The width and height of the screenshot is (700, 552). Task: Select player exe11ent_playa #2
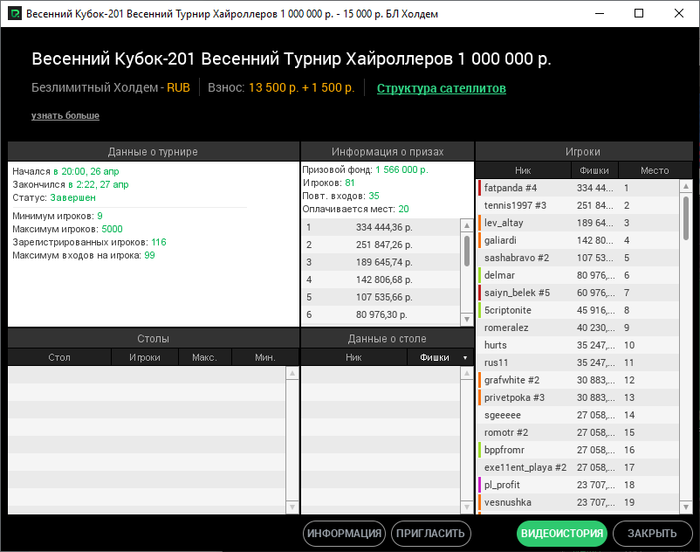(x=578, y=467)
